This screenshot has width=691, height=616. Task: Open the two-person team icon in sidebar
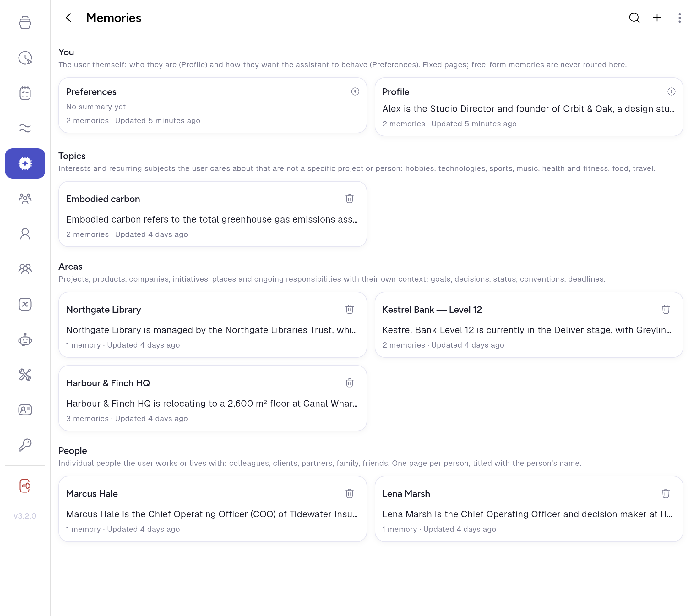(x=25, y=269)
